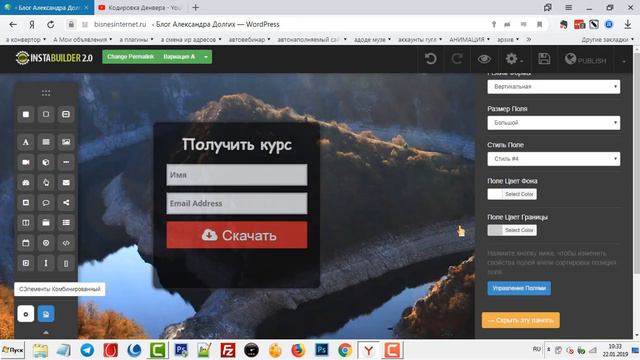Insert the code embed element
The image size is (640, 360).
[x=66, y=243]
